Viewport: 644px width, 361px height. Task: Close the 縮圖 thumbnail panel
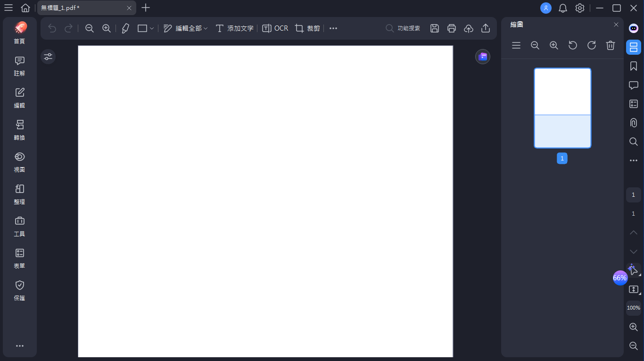click(x=616, y=25)
